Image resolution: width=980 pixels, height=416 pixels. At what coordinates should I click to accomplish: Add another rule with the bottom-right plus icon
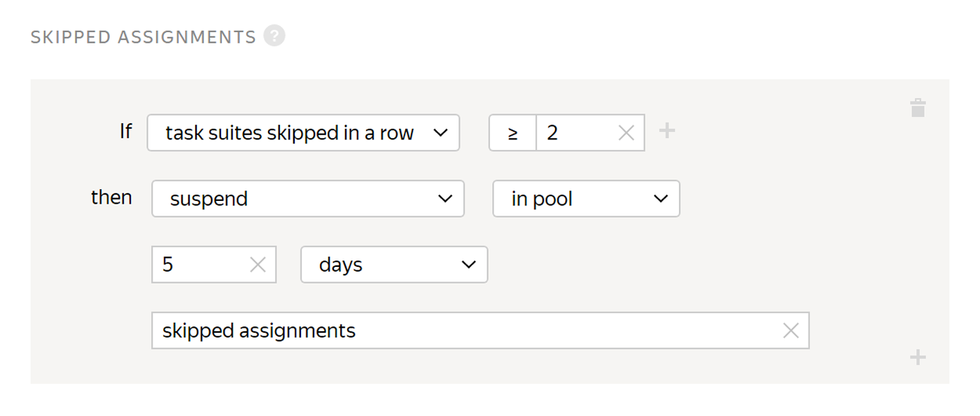coord(918,357)
